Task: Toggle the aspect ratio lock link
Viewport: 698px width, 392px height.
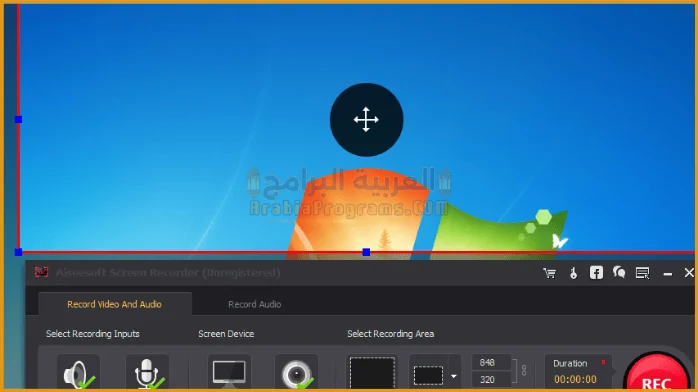Action: [524, 371]
